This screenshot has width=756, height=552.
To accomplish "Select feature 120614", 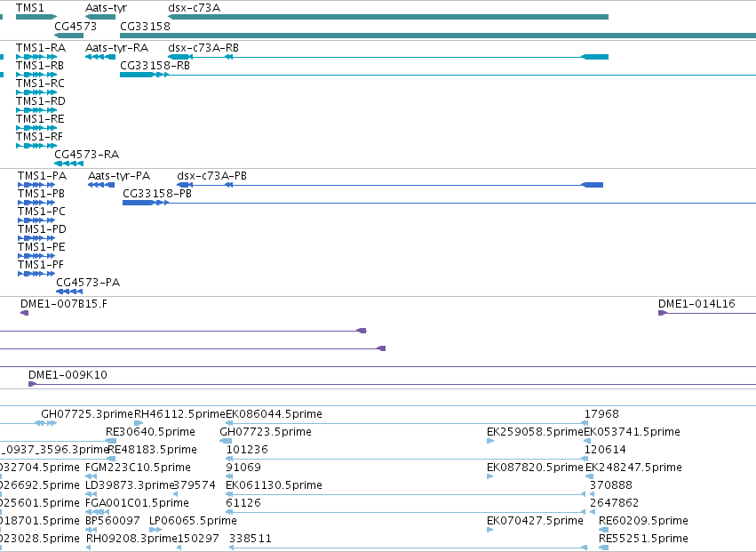I will click(605, 450).
